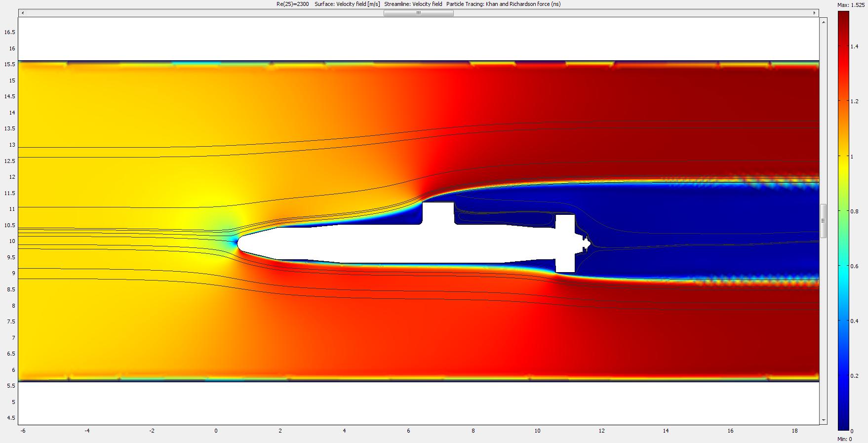Screen dimensions: 868x443
Task: Click the 1.2 color legend tick label
Action: pyautogui.click(x=854, y=101)
